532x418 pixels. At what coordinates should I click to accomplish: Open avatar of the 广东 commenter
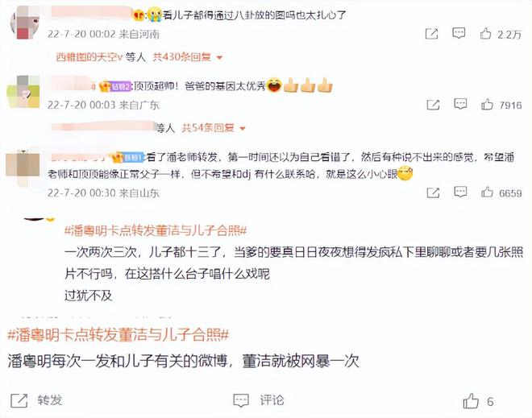pos(23,92)
